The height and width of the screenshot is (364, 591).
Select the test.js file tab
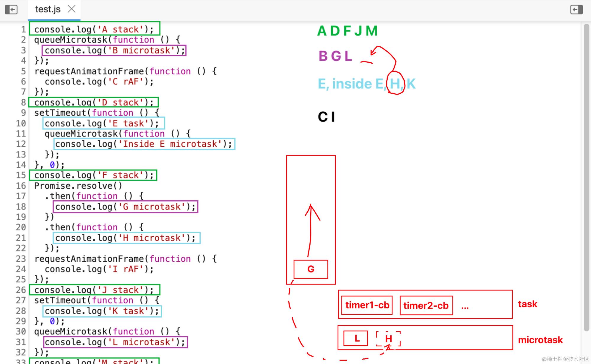[48, 9]
